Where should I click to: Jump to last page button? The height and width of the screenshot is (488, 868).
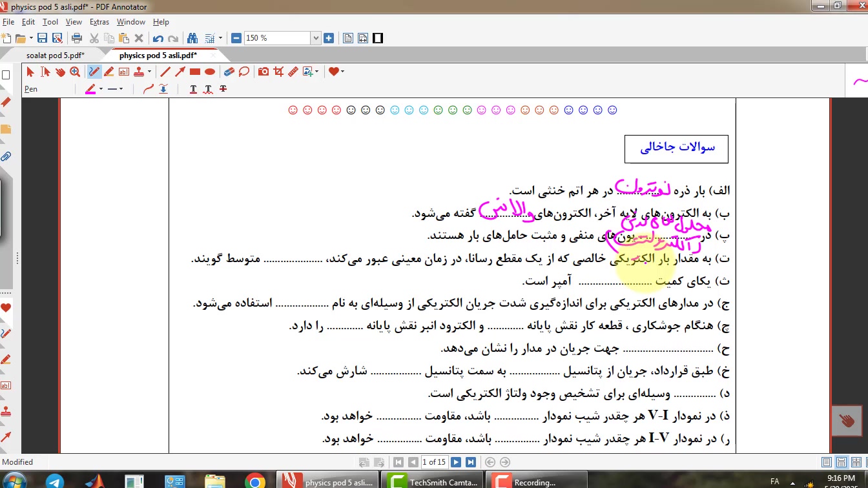coord(471,462)
